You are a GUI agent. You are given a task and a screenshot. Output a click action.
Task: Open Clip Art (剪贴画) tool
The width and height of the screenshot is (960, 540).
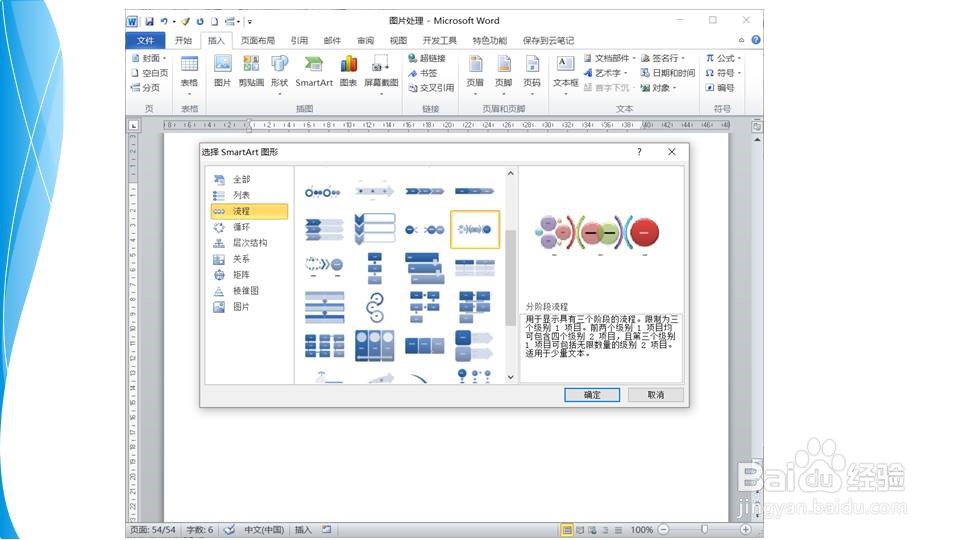(x=251, y=70)
